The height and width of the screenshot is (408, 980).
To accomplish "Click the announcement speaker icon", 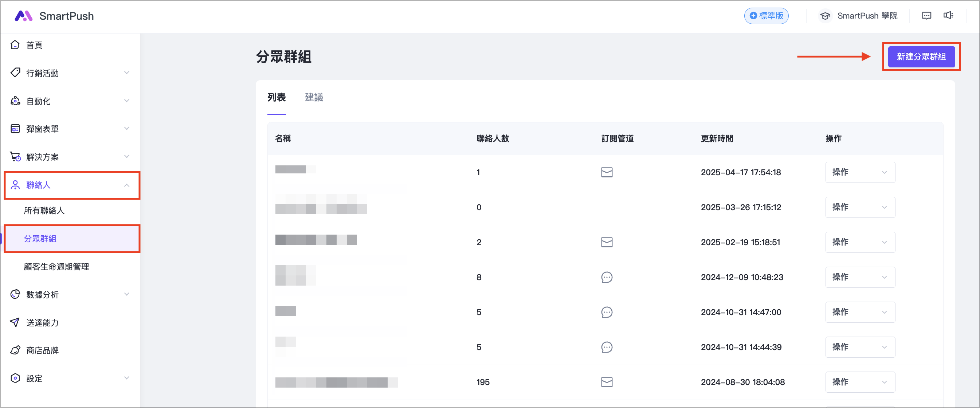I will pyautogui.click(x=948, y=16).
